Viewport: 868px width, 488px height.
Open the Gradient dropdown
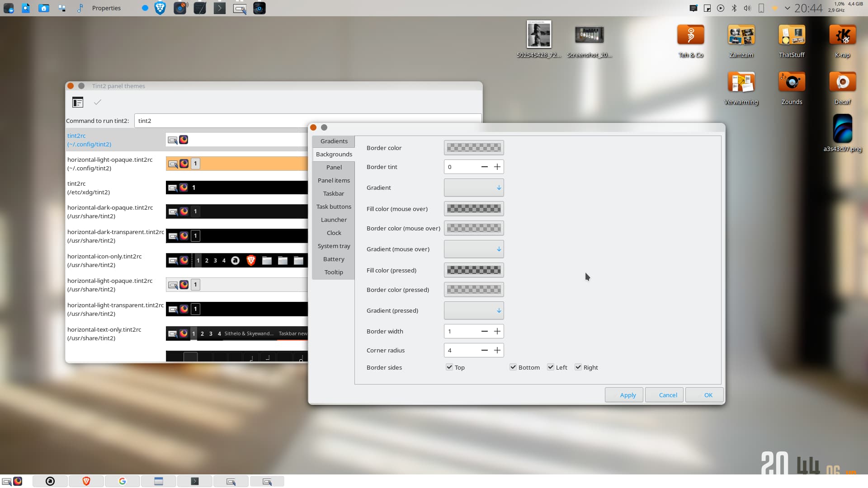coord(474,188)
